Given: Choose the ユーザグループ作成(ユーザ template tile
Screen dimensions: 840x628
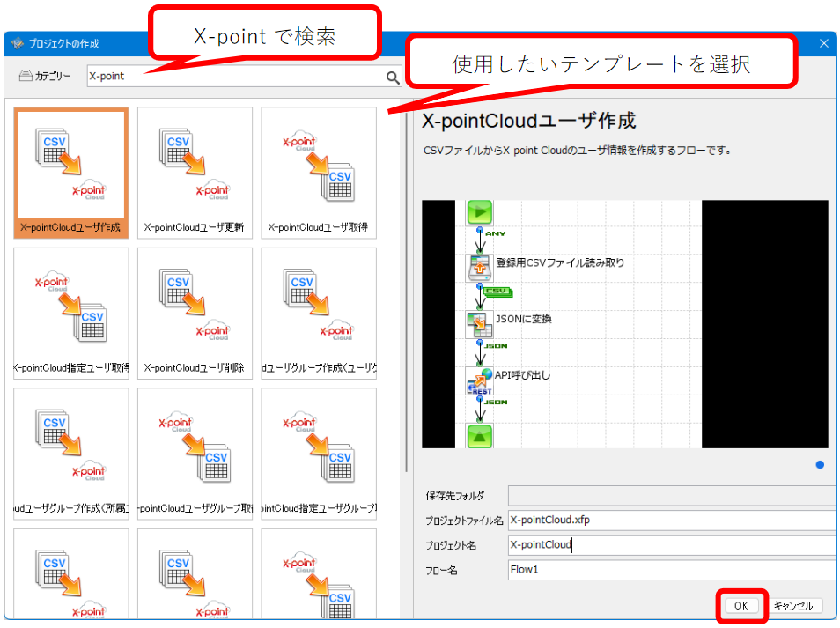Looking at the screenshot, I should [319, 314].
